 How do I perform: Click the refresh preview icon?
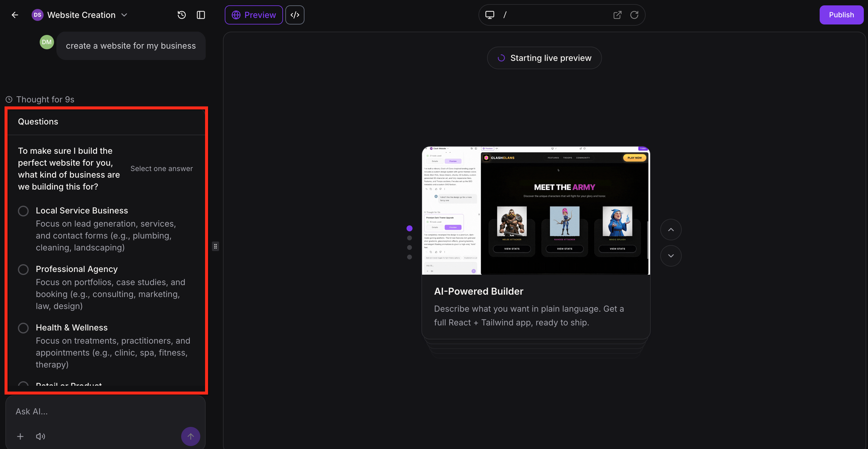(x=634, y=15)
